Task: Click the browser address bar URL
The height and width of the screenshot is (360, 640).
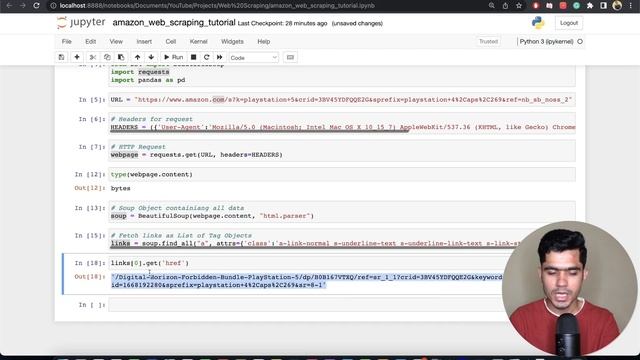Action: point(217,6)
